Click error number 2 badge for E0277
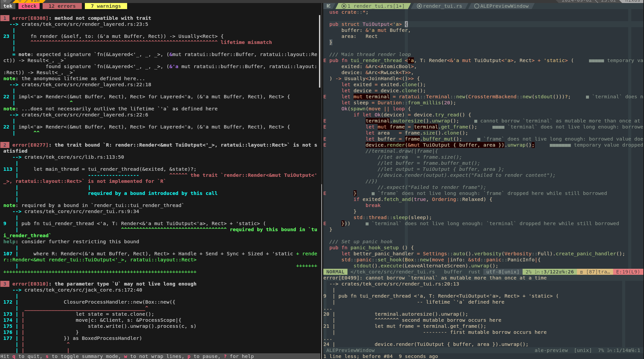 (x=5, y=145)
